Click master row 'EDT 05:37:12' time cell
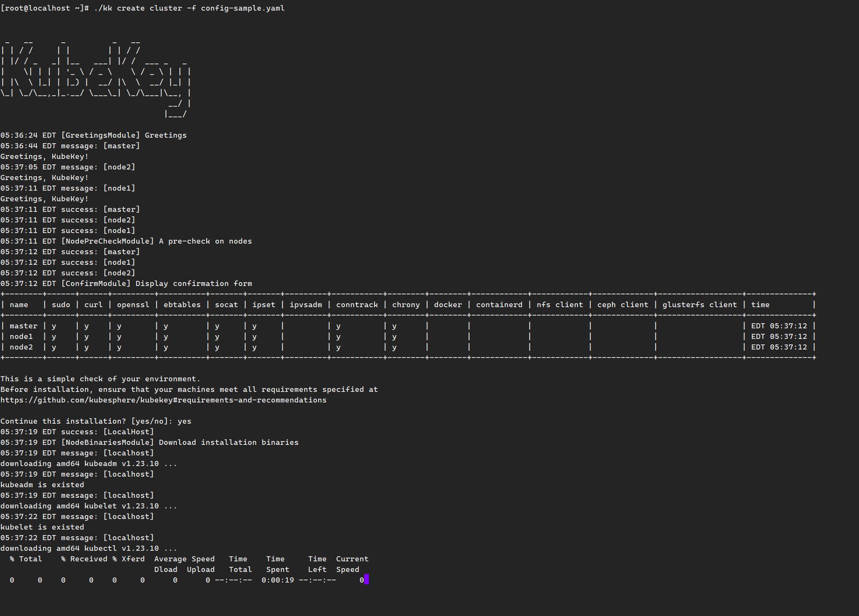 click(x=779, y=326)
